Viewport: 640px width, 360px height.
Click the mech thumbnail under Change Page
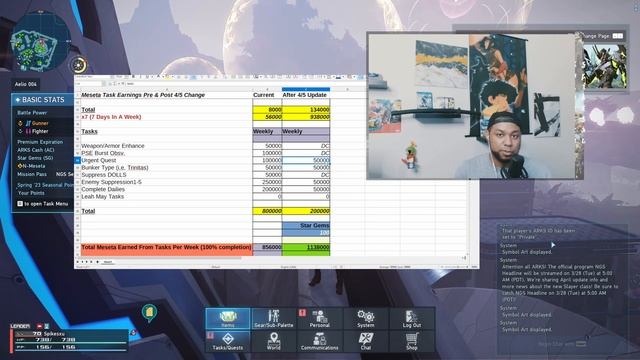click(605, 66)
